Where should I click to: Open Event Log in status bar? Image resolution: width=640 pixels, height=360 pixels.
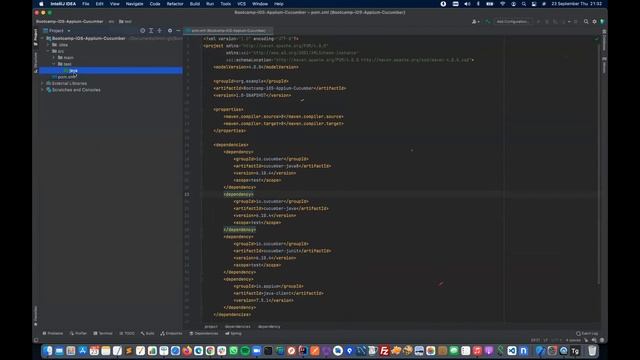click(587, 333)
